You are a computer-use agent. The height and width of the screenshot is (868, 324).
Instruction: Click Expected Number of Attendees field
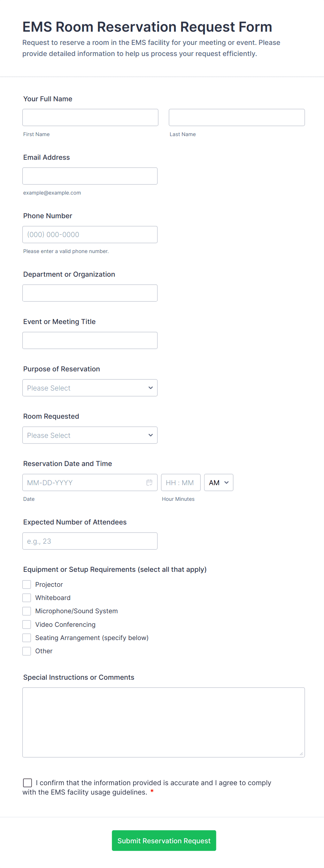(90, 541)
